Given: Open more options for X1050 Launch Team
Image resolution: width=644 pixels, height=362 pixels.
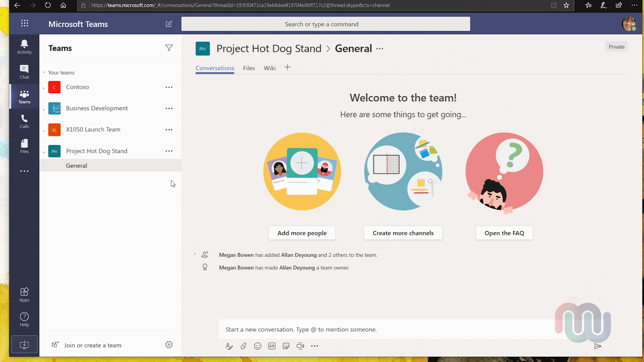Looking at the screenshot, I should [169, 130].
